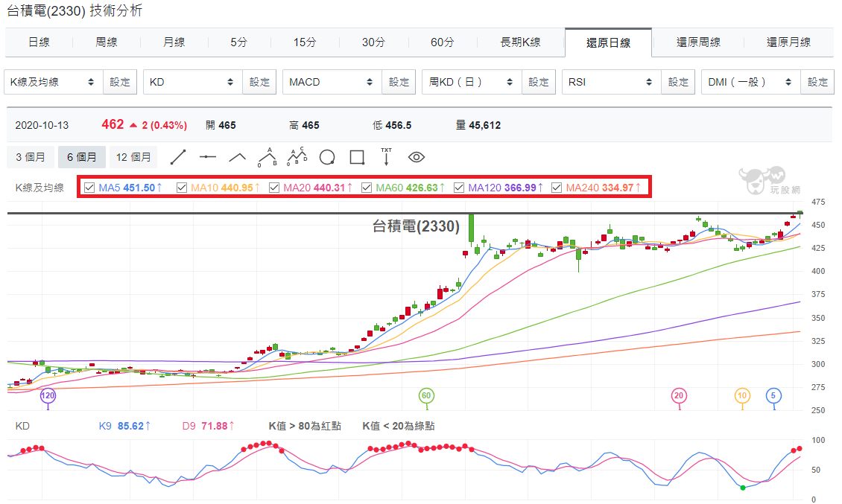Click the pink 20-day MA marker

pos(679,396)
